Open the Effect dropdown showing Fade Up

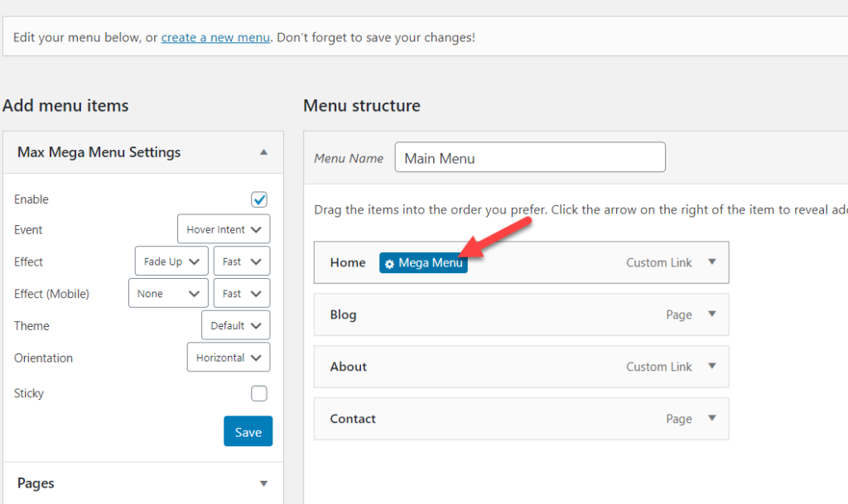[x=171, y=262]
